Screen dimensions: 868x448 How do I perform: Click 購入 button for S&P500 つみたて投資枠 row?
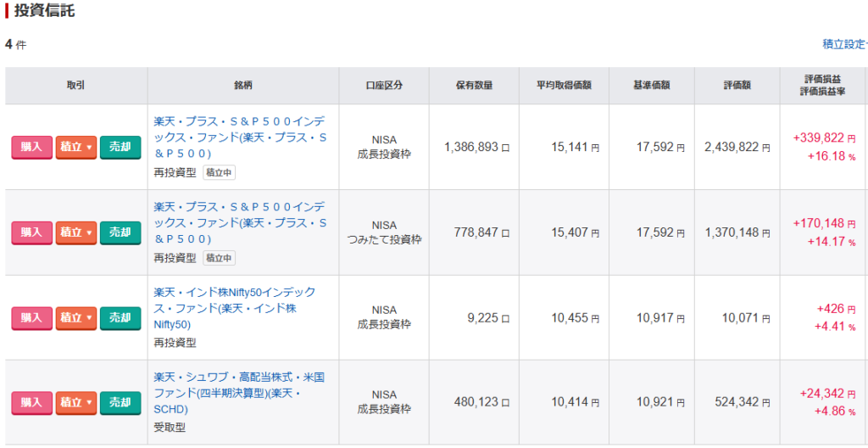(31, 232)
